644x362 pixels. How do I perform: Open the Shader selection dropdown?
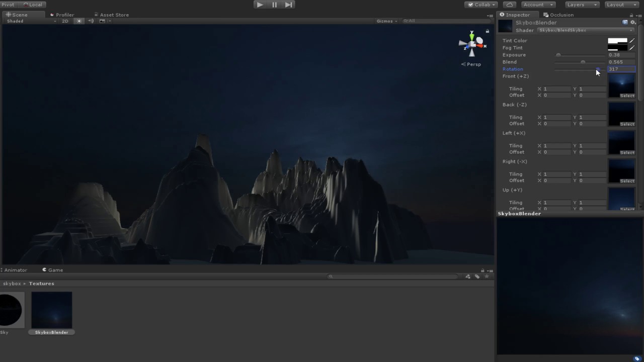point(586,30)
